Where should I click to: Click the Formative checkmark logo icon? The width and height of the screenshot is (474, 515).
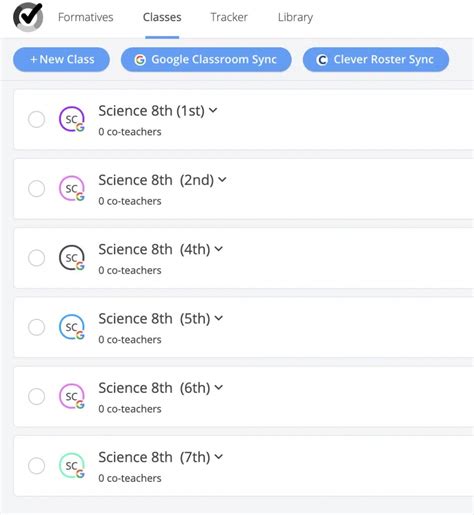(x=28, y=17)
